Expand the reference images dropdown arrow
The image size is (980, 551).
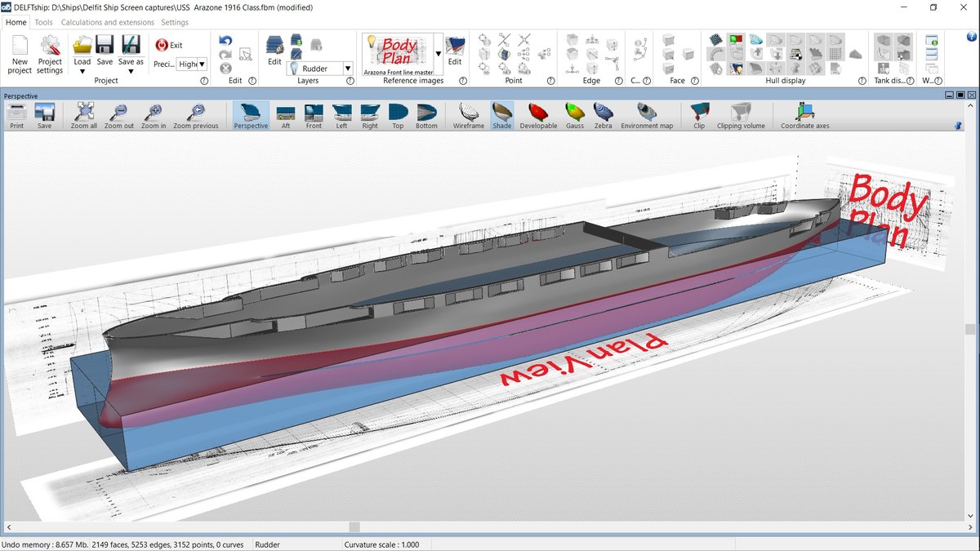point(439,54)
